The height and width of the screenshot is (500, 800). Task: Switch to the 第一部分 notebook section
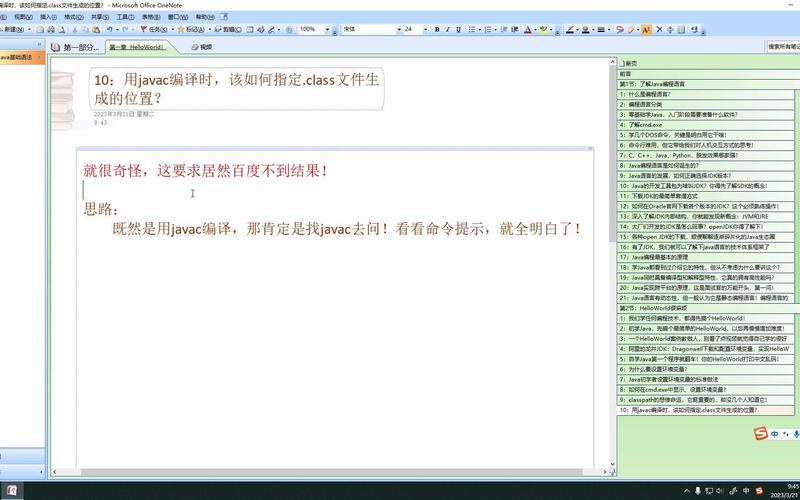(76, 47)
